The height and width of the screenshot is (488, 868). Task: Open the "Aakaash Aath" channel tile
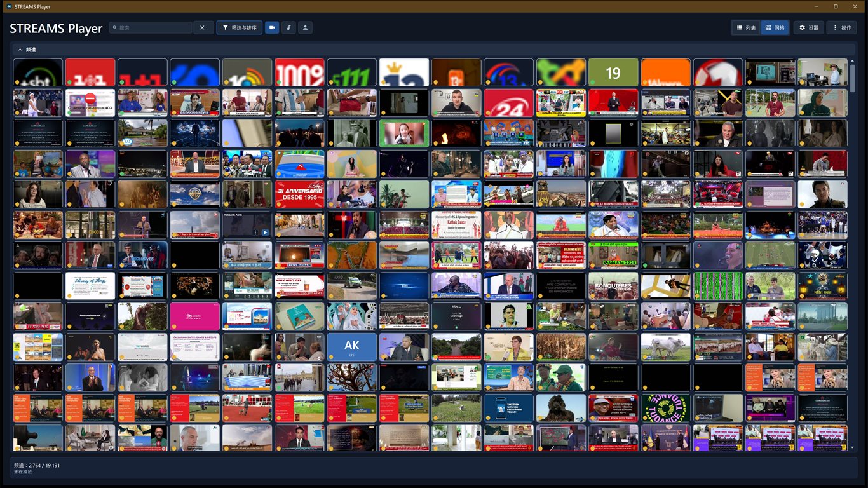coord(247,225)
